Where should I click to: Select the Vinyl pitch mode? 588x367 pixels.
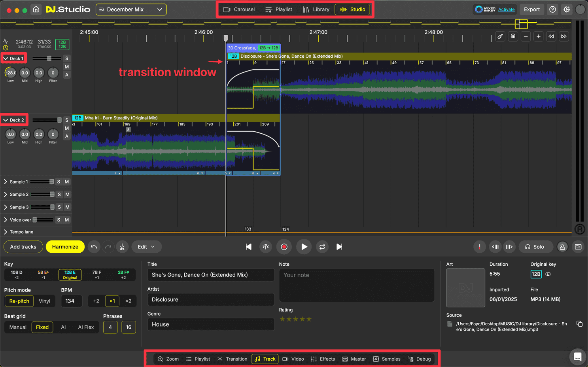pyautogui.click(x=44, y=301)
